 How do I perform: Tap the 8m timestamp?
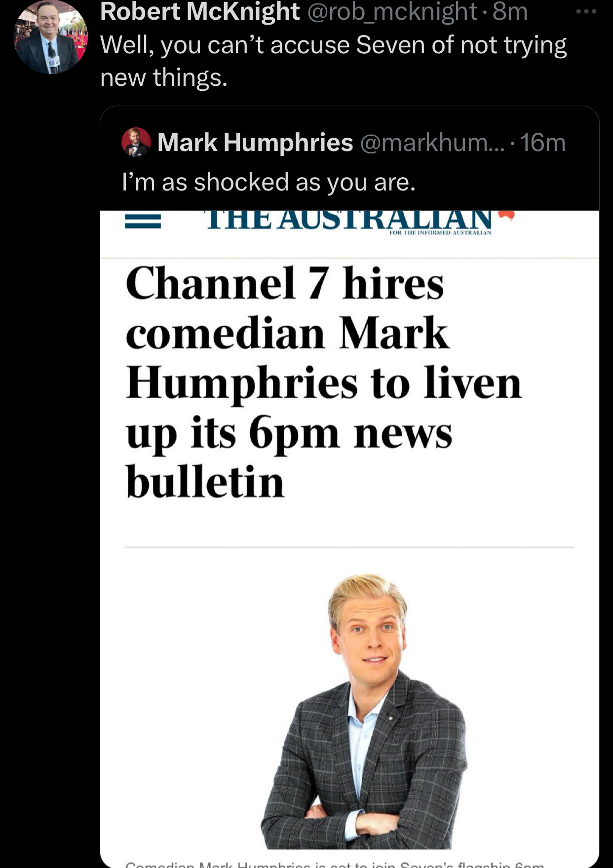tap(510, 11)
